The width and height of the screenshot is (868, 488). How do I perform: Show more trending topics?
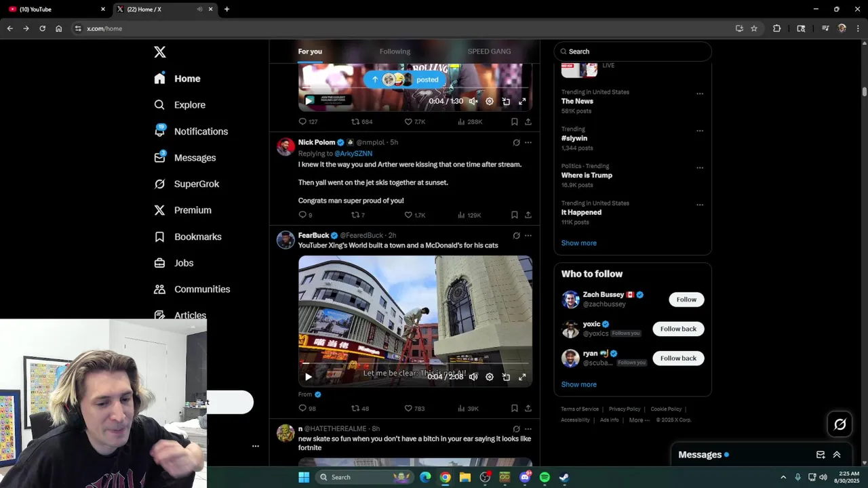click(578, 243)
